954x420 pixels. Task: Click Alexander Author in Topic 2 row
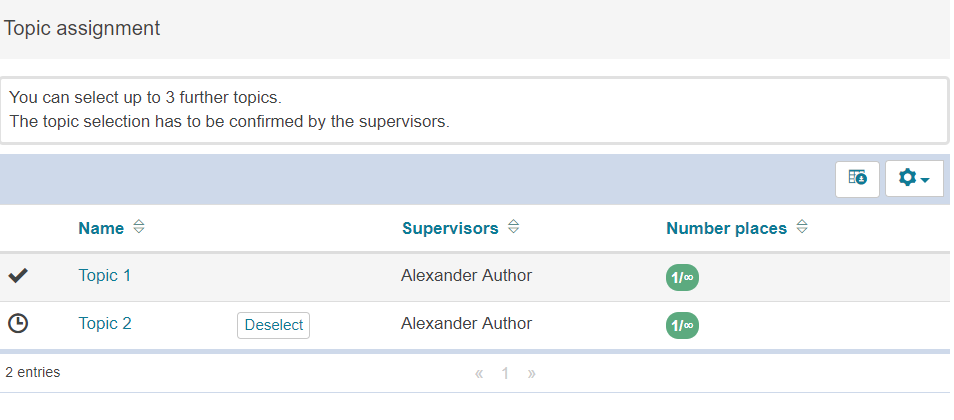tap(466, 324)
